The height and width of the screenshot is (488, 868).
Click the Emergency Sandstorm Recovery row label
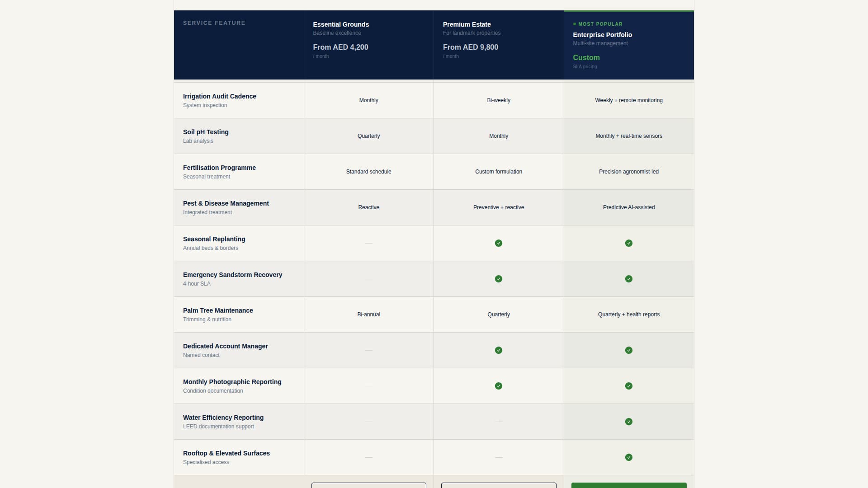click(x=232, y=275)
